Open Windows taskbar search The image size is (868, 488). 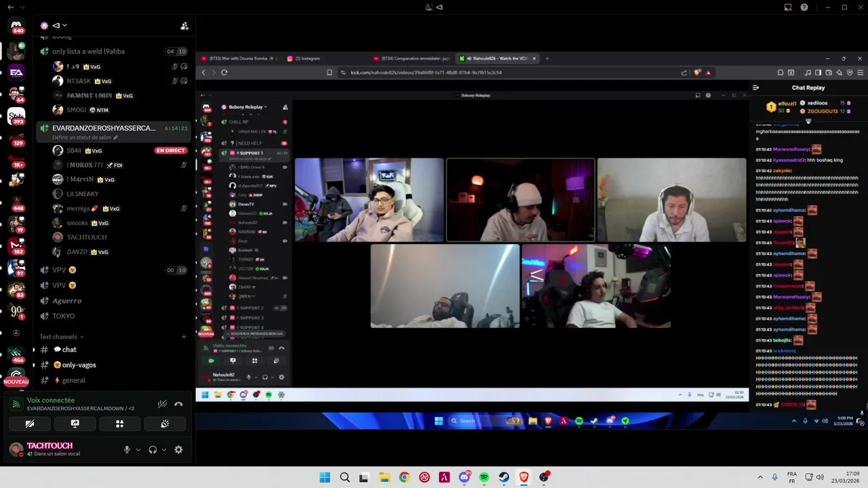point(344,477)
